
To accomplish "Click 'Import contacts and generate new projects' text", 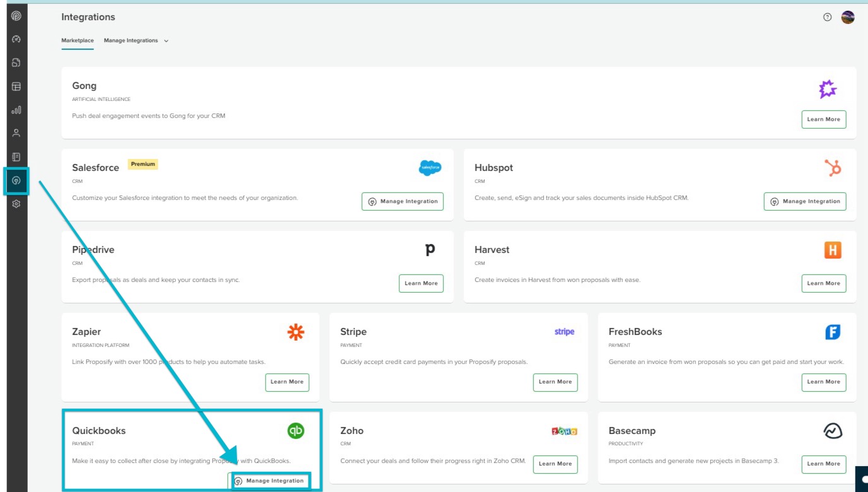I will point(694,461).
